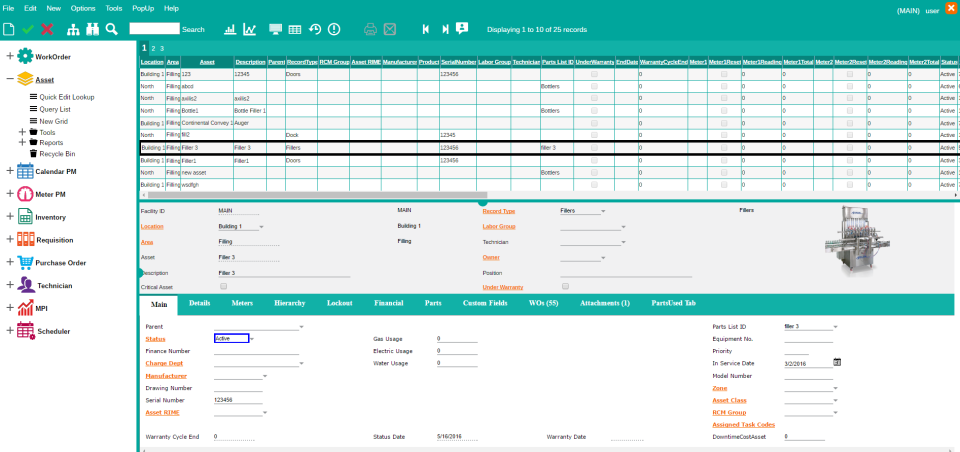Viewport: 960px width, 452px height.
Task: Check Meter1Reset box in the abcd row
Action: (724, 86)
